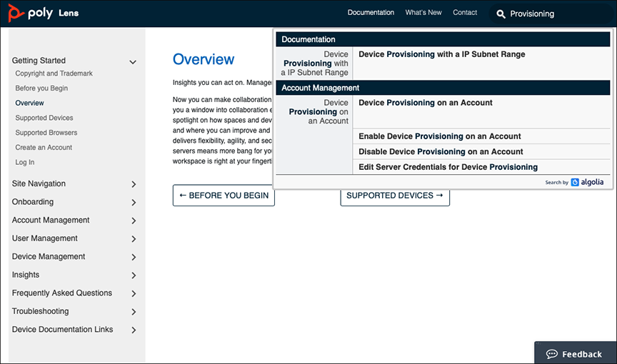617x364 pixels.
Task: Open Enable Device Provisioning on an Account result
Action: pos(439,136)
